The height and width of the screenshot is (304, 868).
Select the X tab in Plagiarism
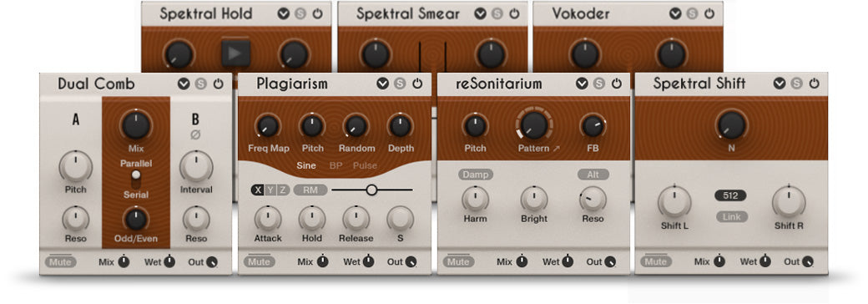click(257, 190)
